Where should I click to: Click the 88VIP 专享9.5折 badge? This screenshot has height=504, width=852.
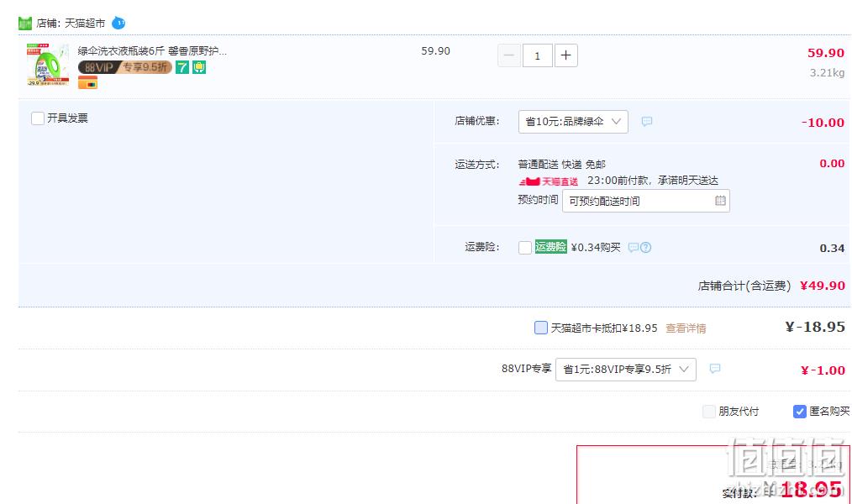[125, 67]
